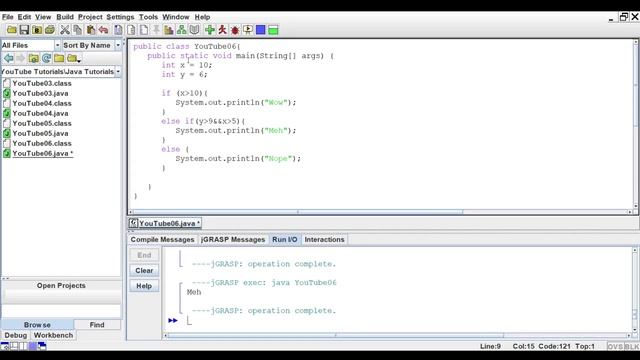
Task: Click the Copy icon in toolbar
Action: 78,30
